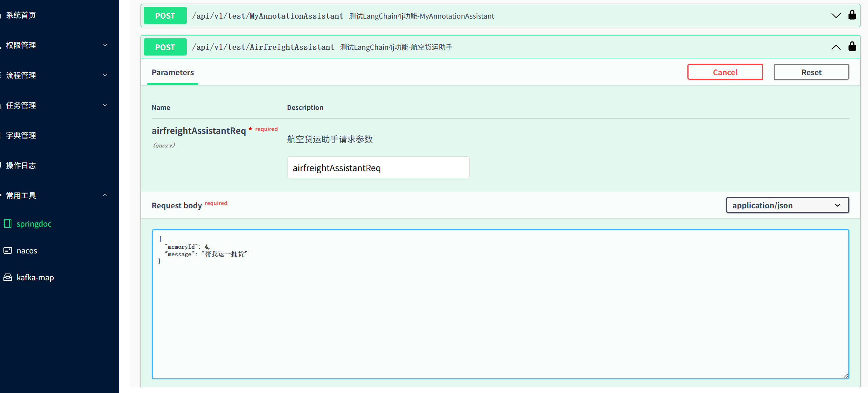Click the Cancel button

[x=725, y=72]
